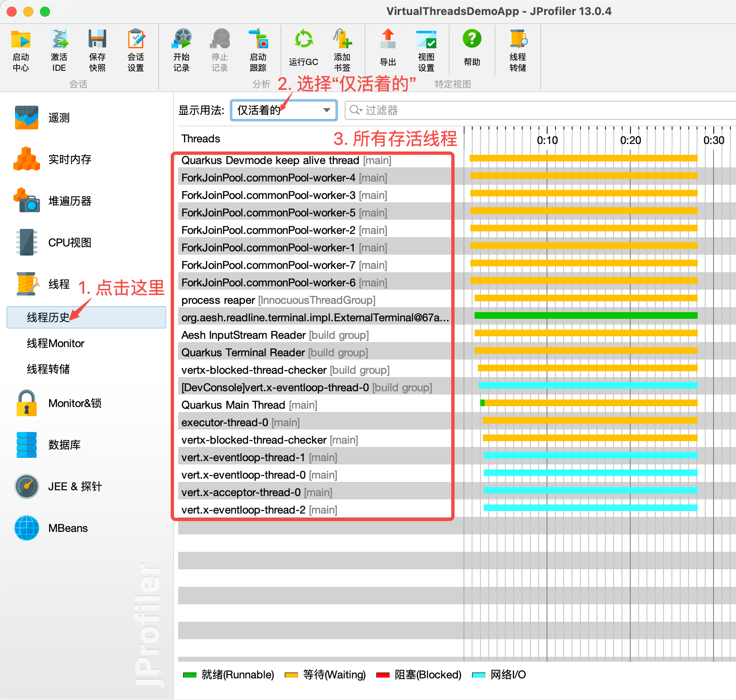Screen dimensions: 736x700
Task: Click the red 阻塞(Blocked) legend swatch
Action: coord(383,675)
